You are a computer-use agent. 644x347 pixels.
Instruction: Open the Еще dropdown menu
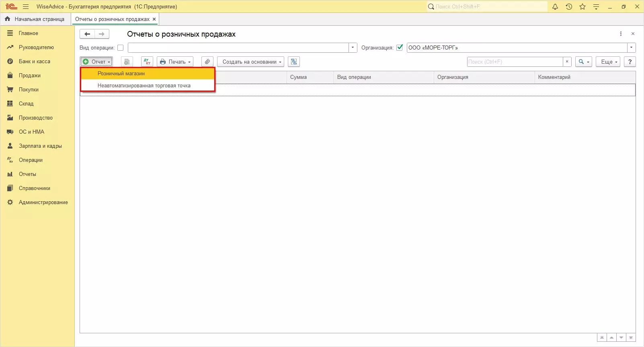(x=609, y=62)
